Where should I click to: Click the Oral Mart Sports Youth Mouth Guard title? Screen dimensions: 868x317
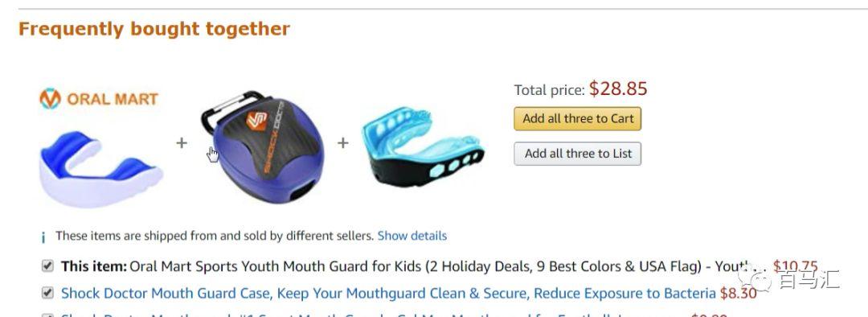(x=448, y=266)
